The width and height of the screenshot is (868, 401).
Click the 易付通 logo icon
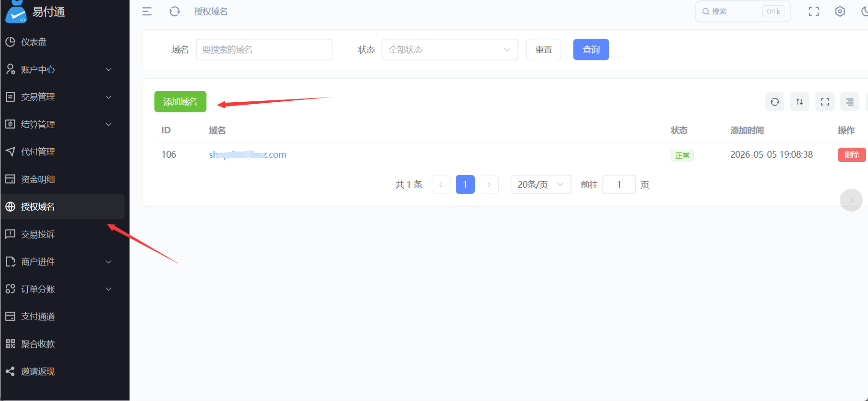16,12
